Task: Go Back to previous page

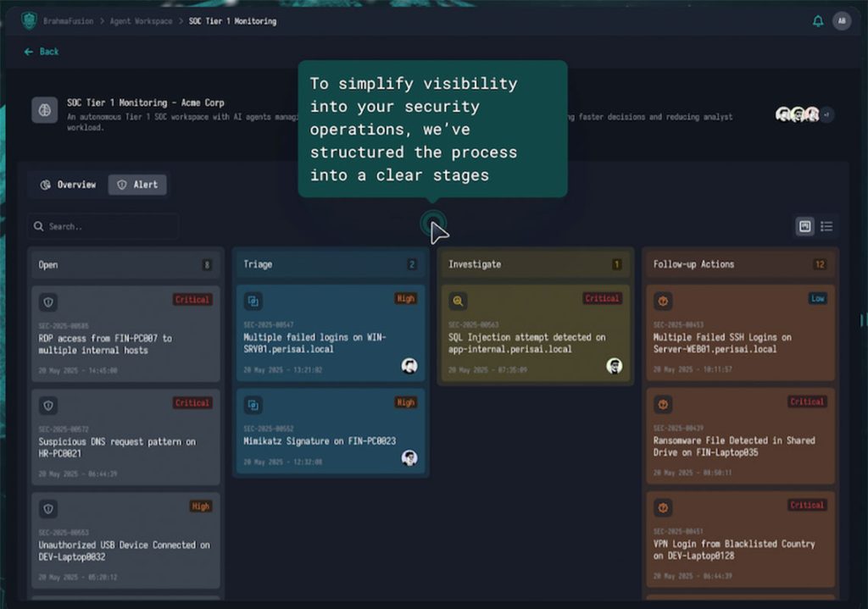Action: 42,52
